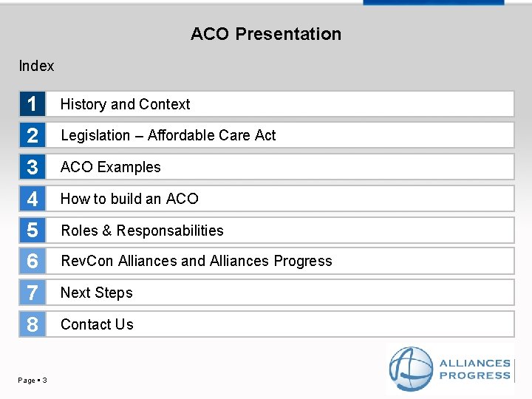Click the Index heading label
This screenshot has height=399, width=532.
click(x=36, y=66)
